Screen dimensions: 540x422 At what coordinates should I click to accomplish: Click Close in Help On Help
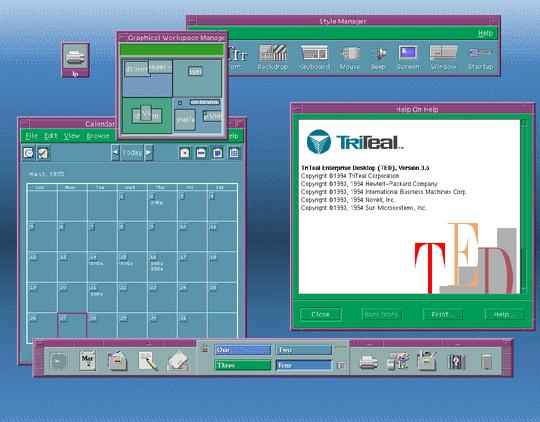pyautogui.click(x=320, y=314)
